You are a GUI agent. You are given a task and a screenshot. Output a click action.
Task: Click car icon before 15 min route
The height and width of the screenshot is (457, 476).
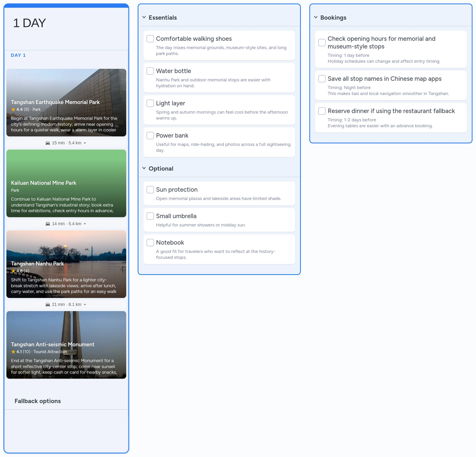pyautogui.click(x=48, y=143)
